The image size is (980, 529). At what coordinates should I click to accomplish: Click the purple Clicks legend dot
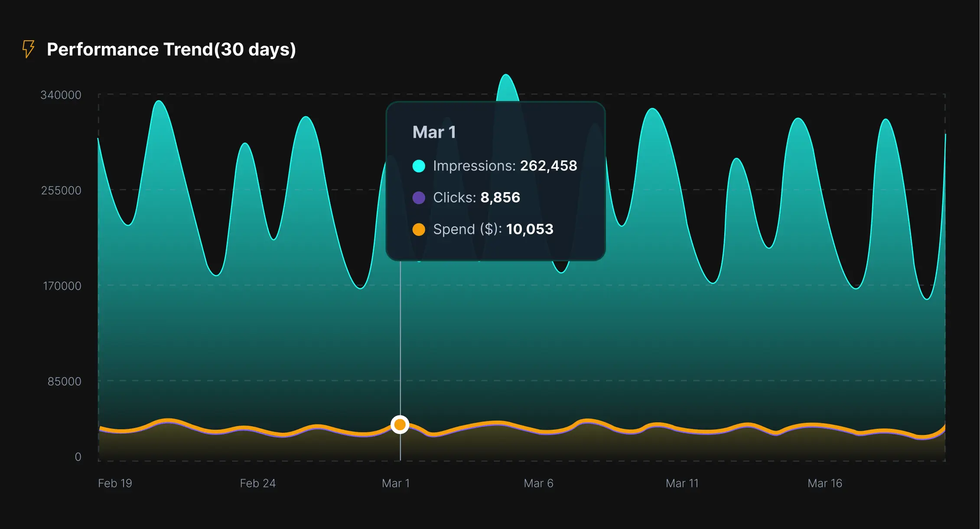coord(419,197)
